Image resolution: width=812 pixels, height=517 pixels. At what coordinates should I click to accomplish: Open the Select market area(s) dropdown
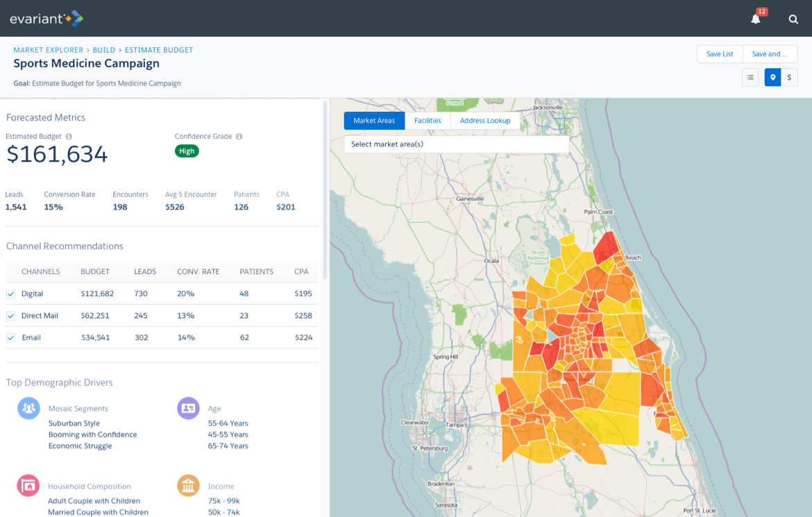pyautogui.click(x=456, y=144)
